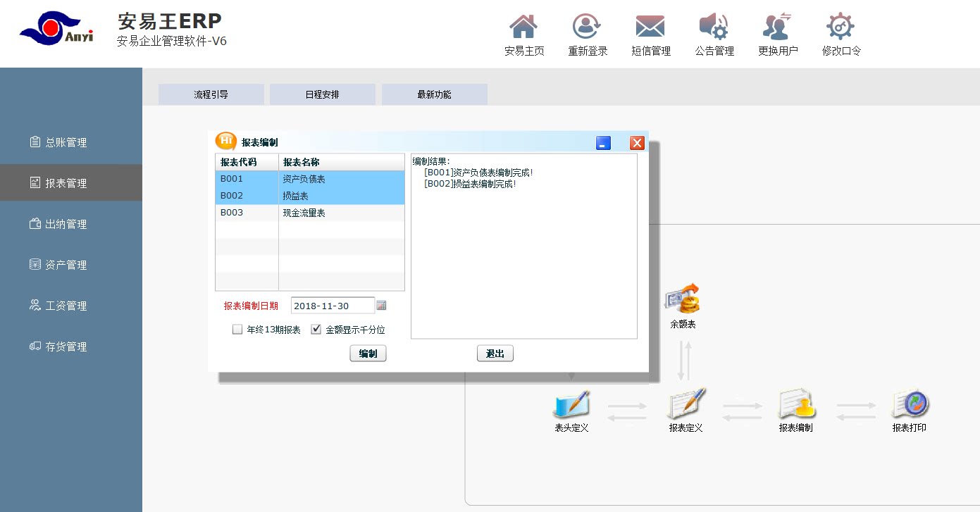Click the orange Hi icon in dialog title
The height and width of the screenshot is (512, 980).
click(225, 141)
